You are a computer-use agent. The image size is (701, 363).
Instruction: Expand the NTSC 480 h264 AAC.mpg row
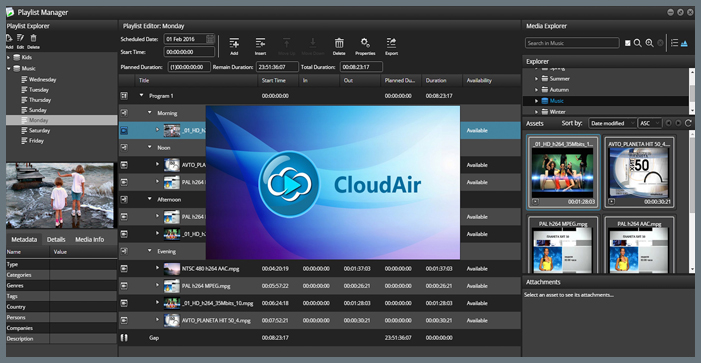[x=157, y=268]
